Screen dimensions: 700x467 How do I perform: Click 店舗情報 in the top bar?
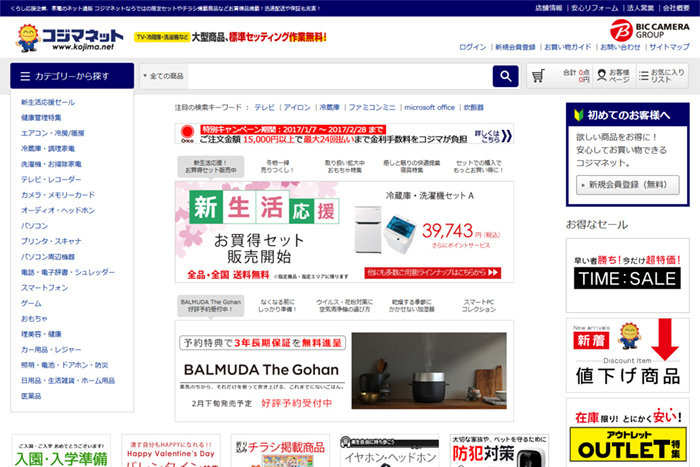click(x=548, y=8)
